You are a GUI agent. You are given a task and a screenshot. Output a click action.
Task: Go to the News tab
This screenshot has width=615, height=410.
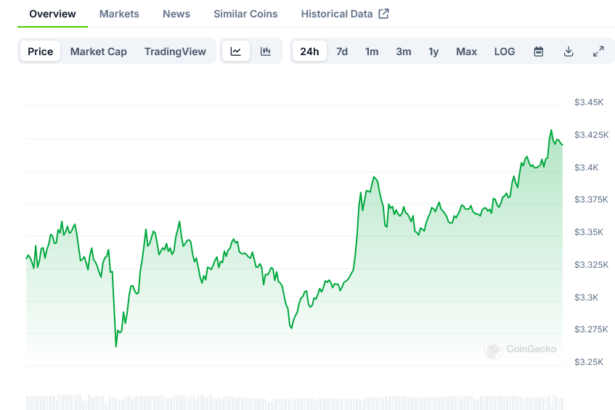(176, 14)
